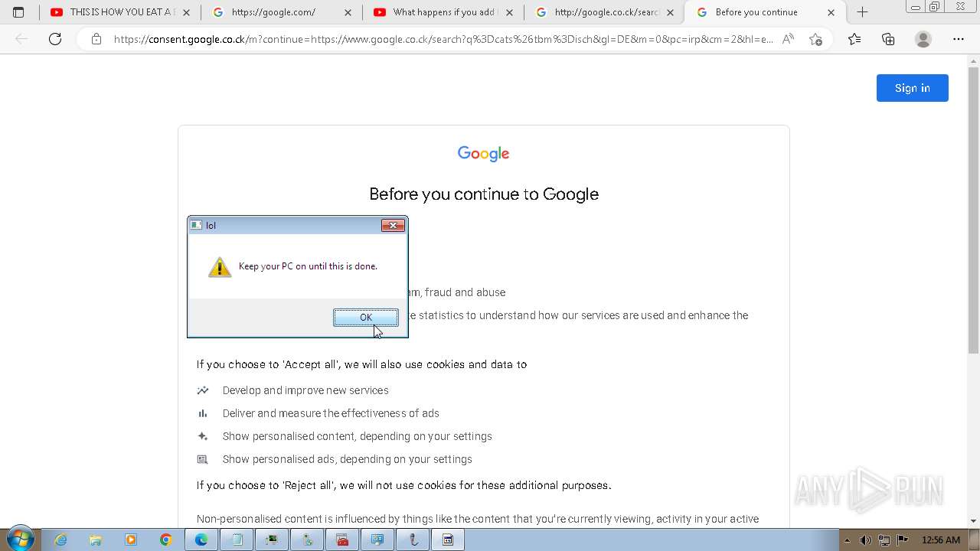This screenshot has height=551, width=980.
Task: Open File Explorer folder on taskbar
Action: click(x=96, y=540)
